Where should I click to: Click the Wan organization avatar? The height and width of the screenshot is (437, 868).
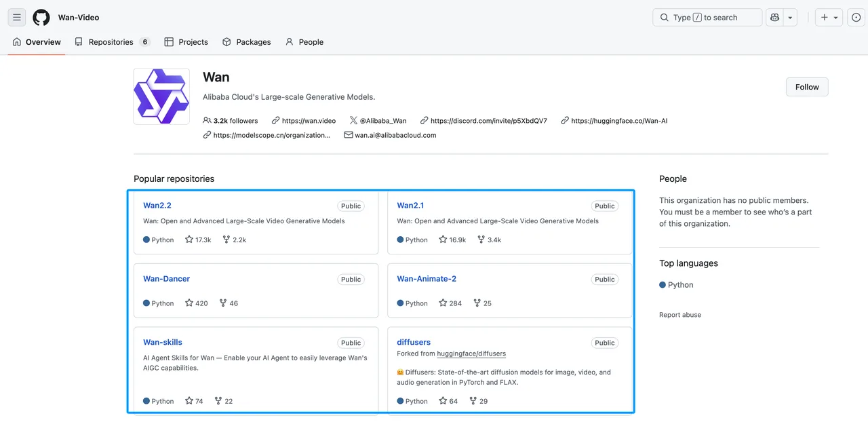(161, 96)
